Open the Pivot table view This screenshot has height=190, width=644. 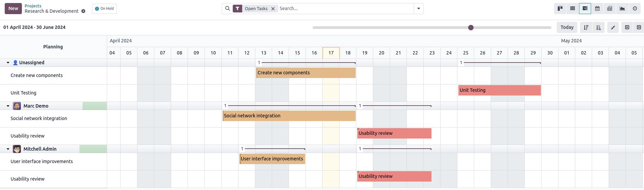point(610,8)
